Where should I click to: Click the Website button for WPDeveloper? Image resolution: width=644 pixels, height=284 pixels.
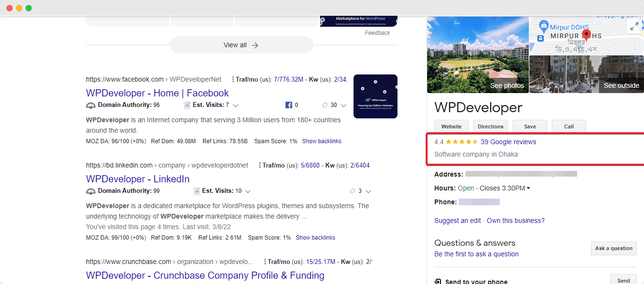[451, 126]
